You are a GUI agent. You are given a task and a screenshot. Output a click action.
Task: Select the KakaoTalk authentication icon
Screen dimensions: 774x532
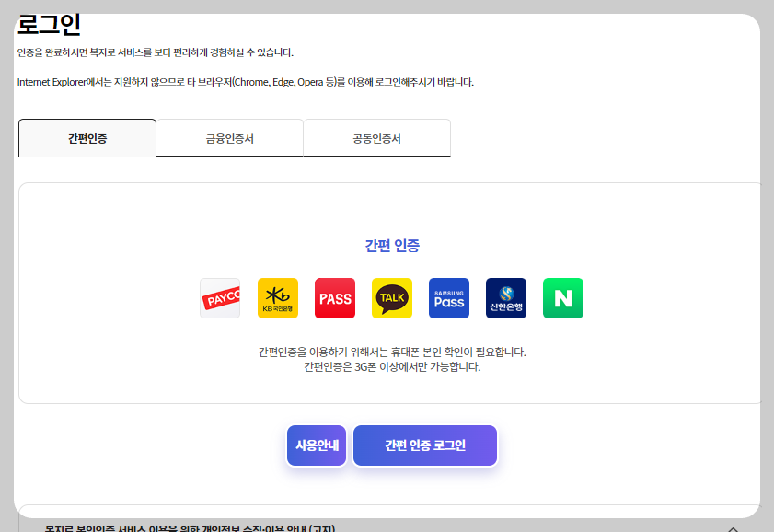click(391, 297)
